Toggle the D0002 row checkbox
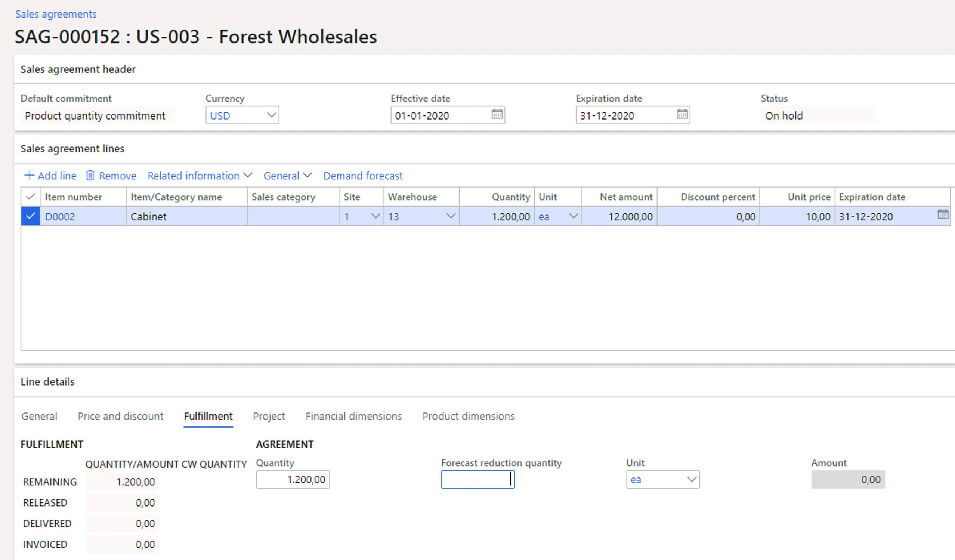 pyautogui.click(x=30, y=216)
